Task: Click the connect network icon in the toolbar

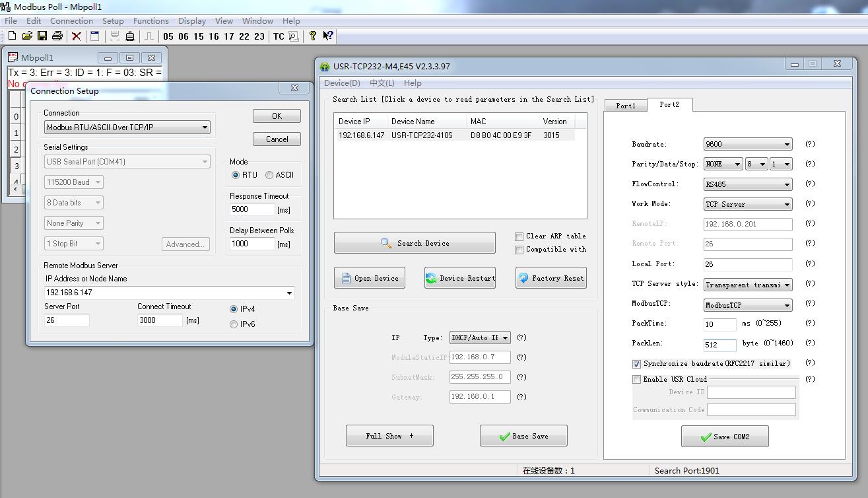Action: coord(115,36)
